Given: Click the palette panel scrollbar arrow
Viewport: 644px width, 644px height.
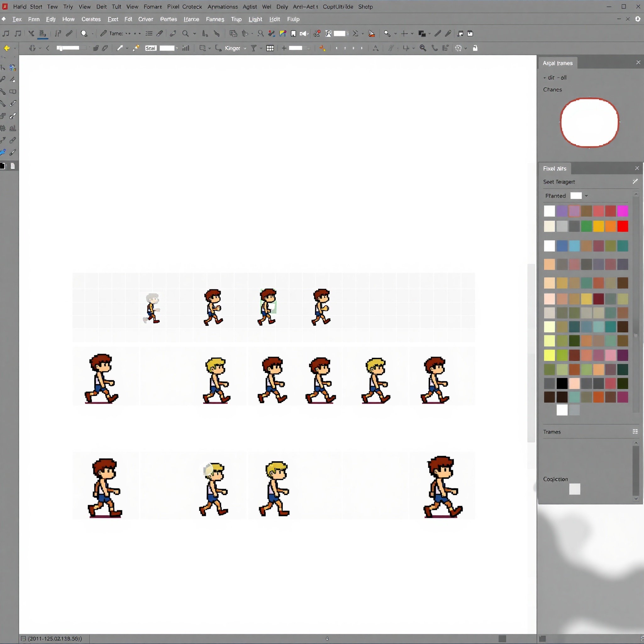Looking at the screenshot, I should tap(636, 194).
